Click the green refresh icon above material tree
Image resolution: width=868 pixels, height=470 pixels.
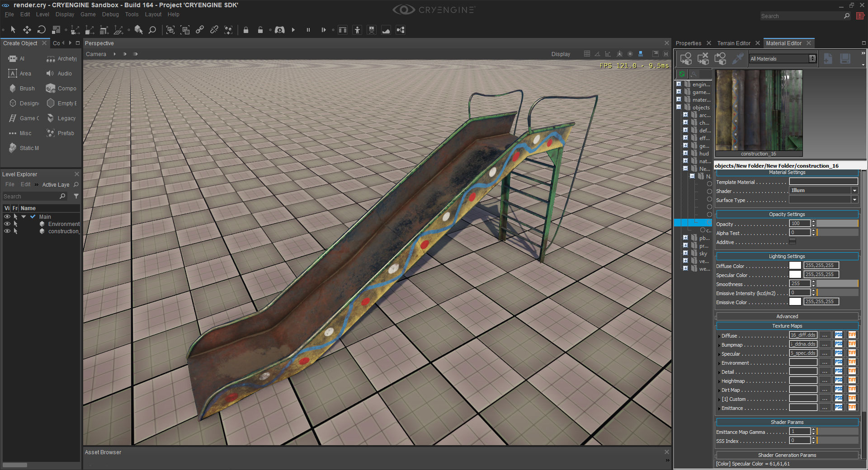pyautogui.click(x=682, y=74)
